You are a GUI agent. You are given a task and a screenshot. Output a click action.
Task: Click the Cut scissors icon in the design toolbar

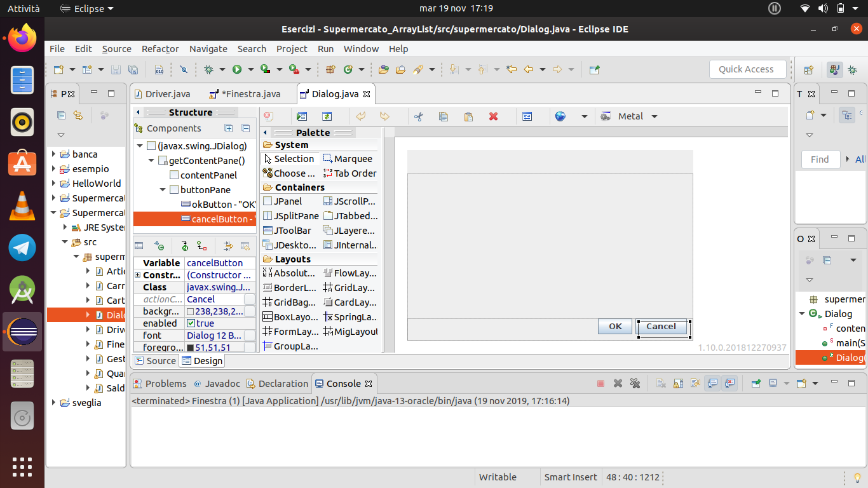pyautogui.click(x=418, y=116)
